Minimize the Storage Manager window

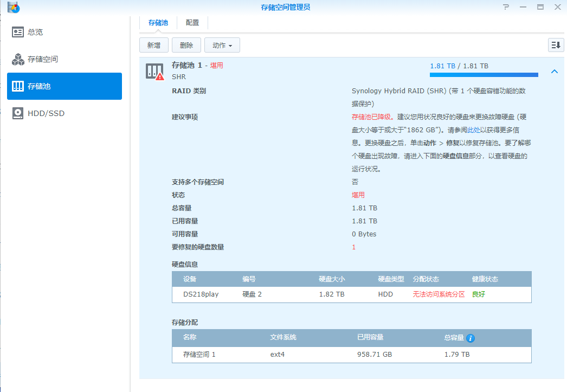(x=523, y=7)
